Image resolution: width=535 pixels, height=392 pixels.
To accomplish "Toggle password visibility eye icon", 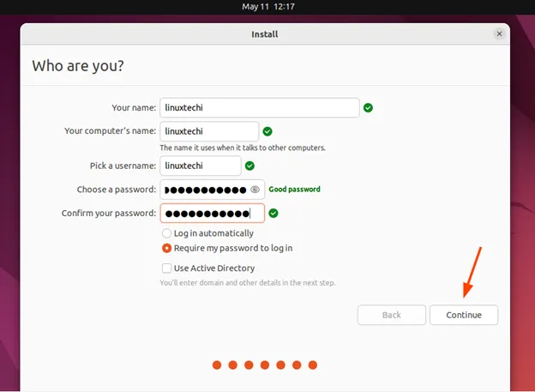I will pos(255,190).
